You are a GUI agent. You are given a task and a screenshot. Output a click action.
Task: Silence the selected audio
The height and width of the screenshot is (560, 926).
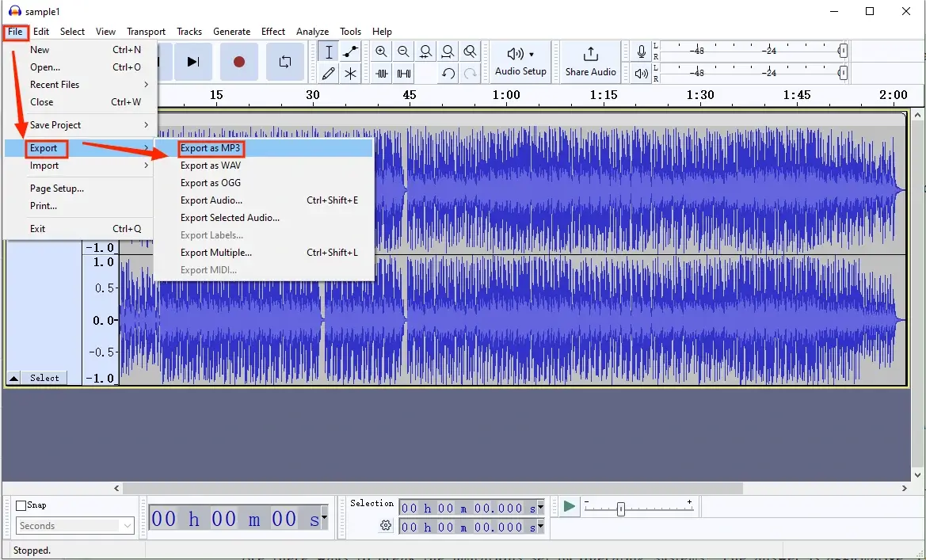403,73
